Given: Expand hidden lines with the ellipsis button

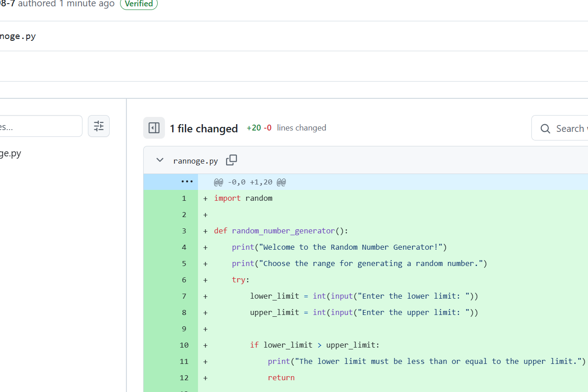Looking at the screenshot, I should pyautogui.click(x=187, y=181).
